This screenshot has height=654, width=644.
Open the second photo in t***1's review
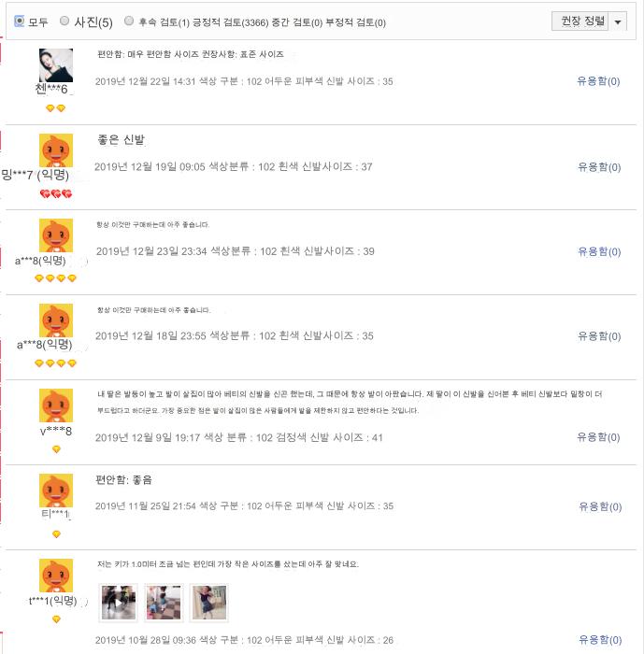point(164,603)
